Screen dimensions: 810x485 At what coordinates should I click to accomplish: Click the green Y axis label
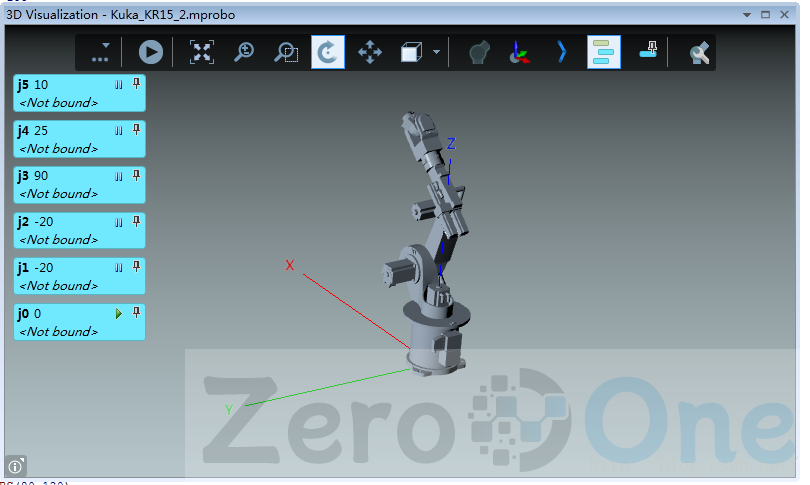coord(229,410)
